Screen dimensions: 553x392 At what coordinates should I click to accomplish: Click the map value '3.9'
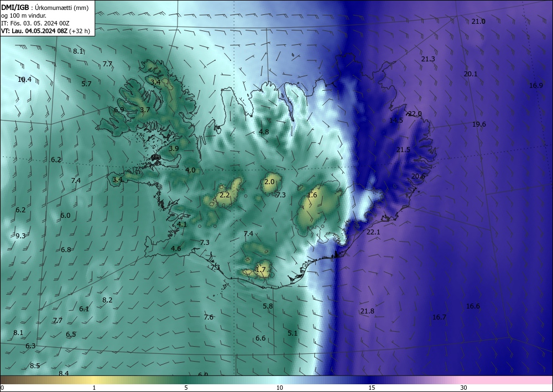[x=174, y=149]
